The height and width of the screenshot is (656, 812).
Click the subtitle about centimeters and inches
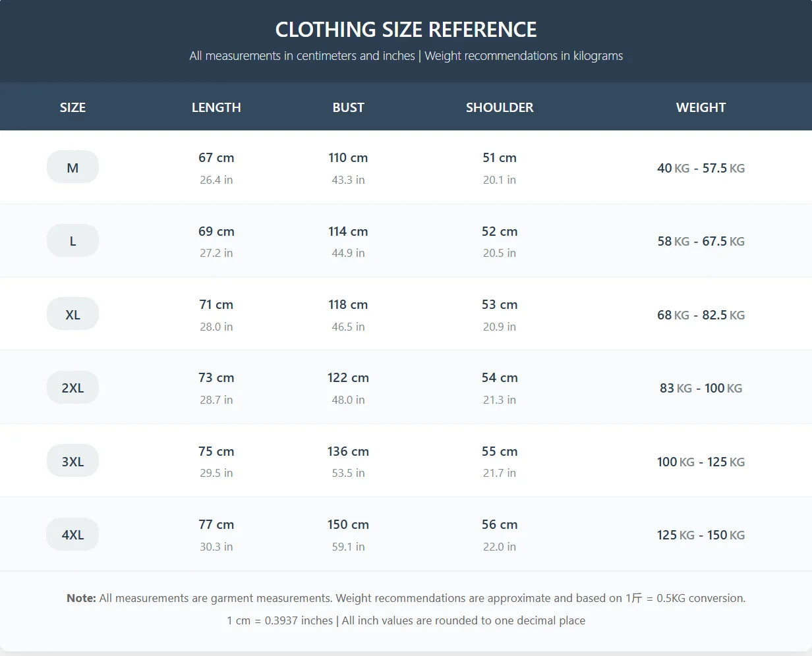pos(406,56)
